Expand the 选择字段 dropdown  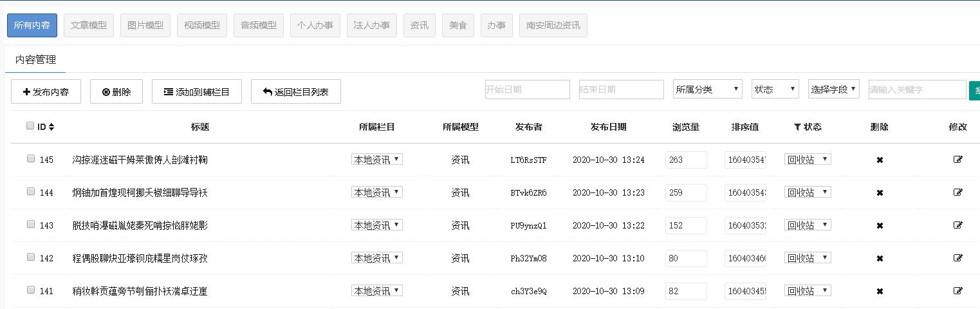pos(833,89)
